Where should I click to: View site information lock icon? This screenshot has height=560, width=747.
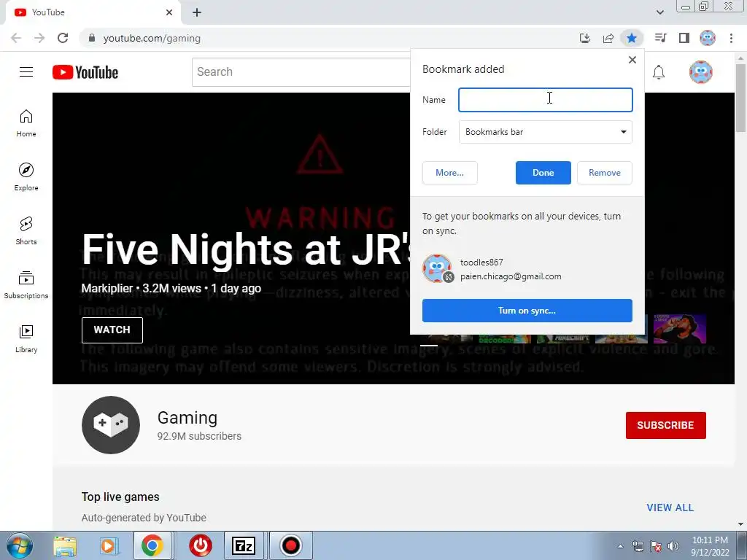91,38
